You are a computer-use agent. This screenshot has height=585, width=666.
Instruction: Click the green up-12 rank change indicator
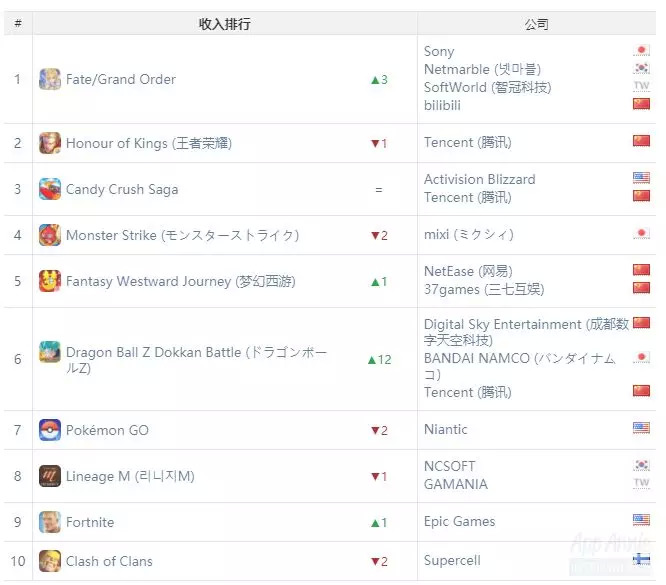point(378,359)
